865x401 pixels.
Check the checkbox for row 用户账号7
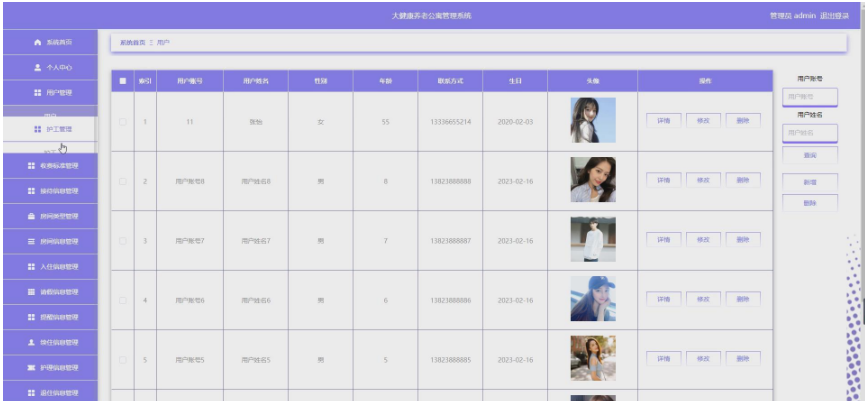[x=122, y=241]
